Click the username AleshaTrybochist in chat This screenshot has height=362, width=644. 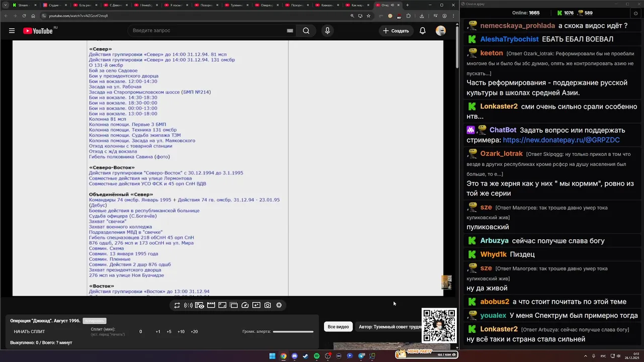pyautogui.click(x=510, y=39)
